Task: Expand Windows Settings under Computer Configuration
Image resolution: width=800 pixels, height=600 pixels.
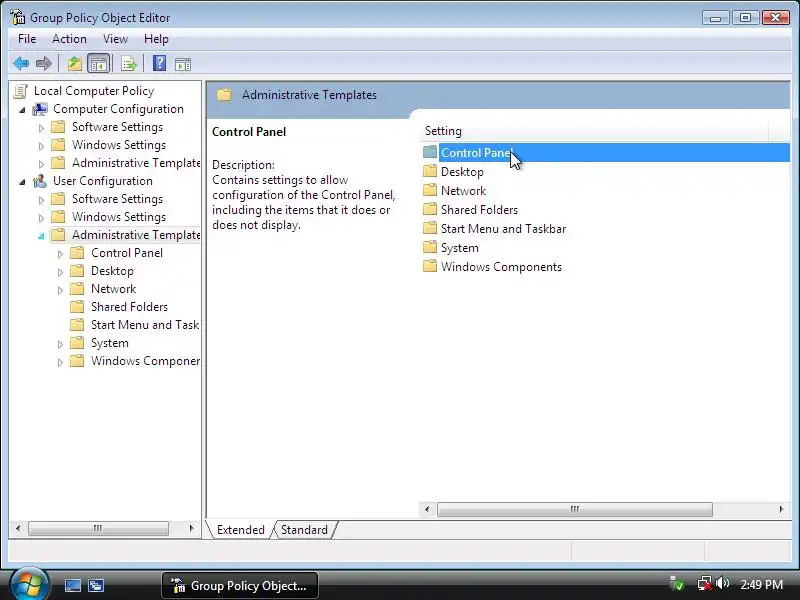Action: (41, 146)
